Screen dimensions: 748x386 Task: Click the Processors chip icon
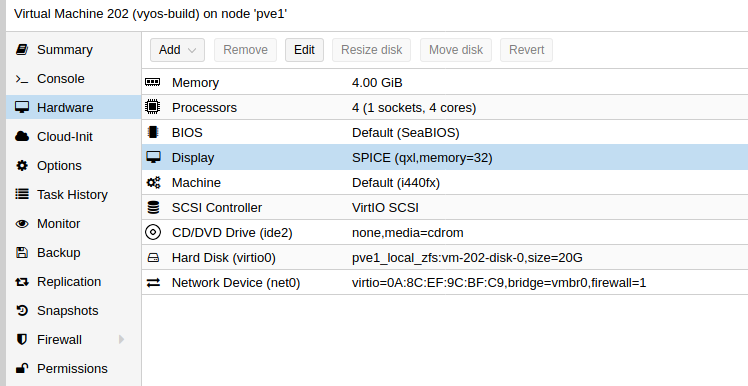(153, 107)
